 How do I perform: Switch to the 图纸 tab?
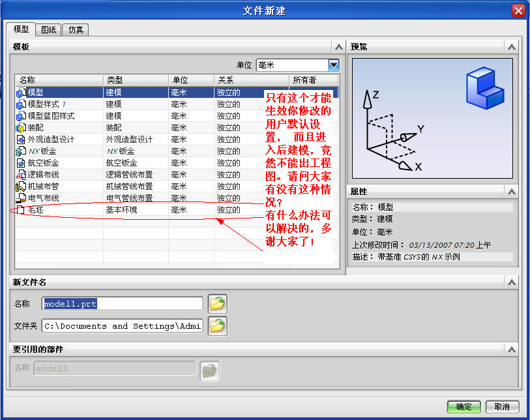pyautogui.click(x=49, y=30)
